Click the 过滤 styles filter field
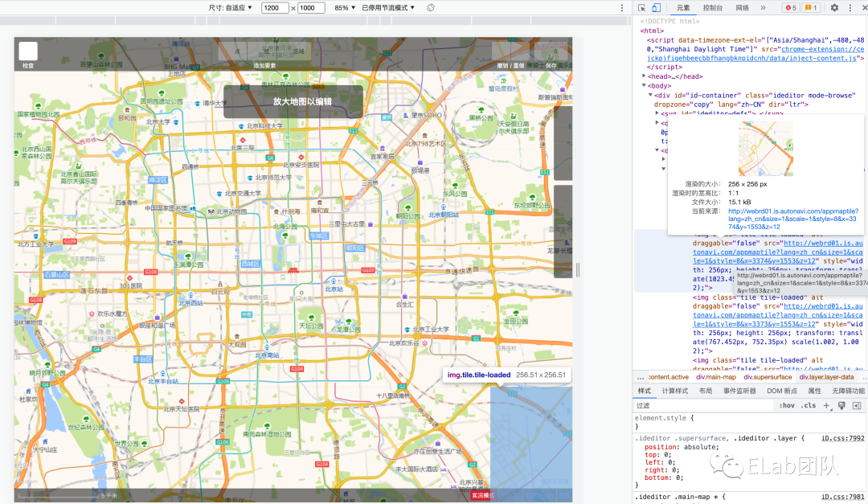The image size is (868, 504). tap(703, 405)
